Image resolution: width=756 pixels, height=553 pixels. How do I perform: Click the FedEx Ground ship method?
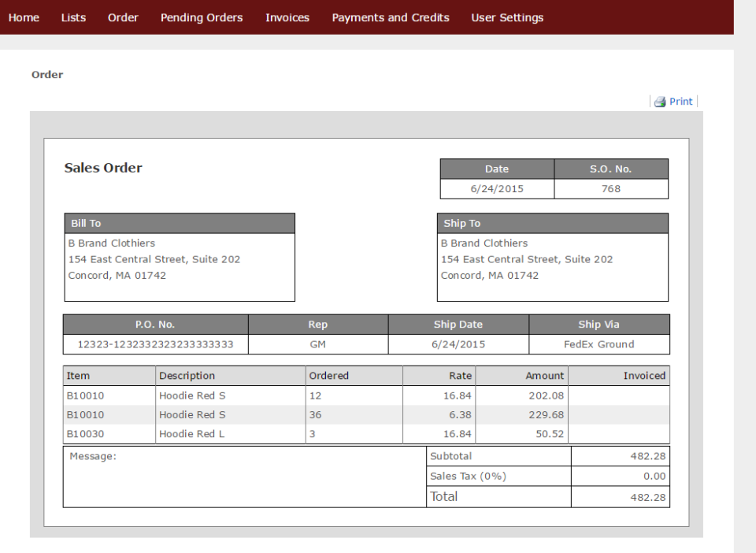598,344
